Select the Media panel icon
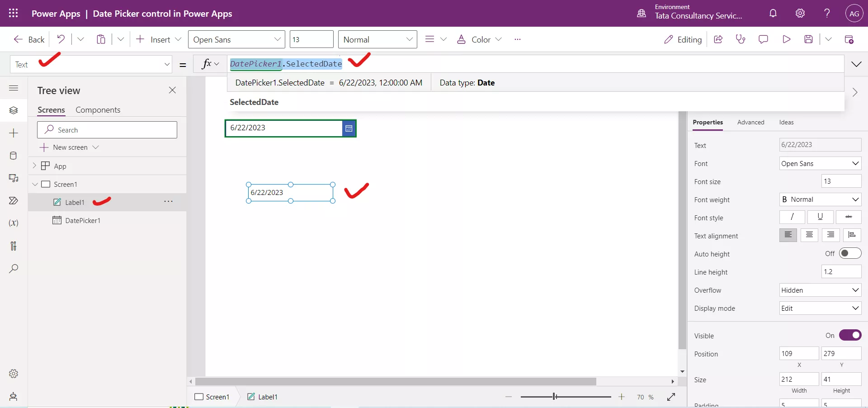The image size is (868, 408). pyautogui.click(x=14, y=179)
